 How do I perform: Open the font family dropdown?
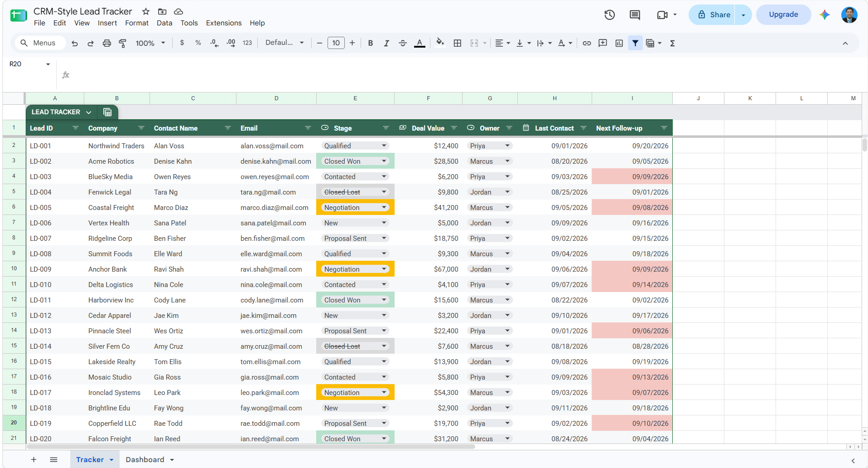(285, 43)
